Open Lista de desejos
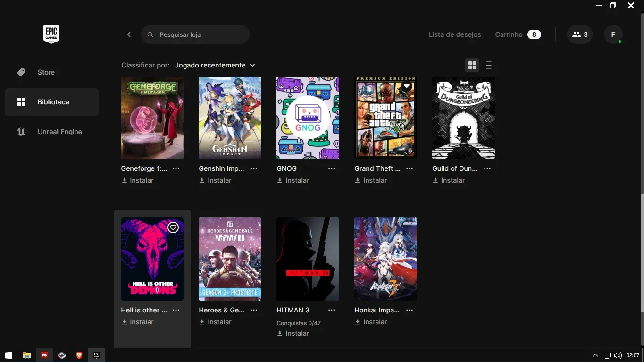Screen dimensions: 644x362 [x=455, y=34]
